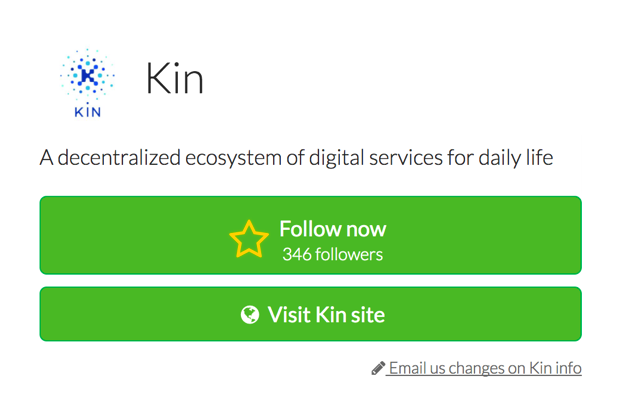This screenshot has width=638, height=412.
Task: Follow Kin using the Follow now button
Action: point(310,235)
